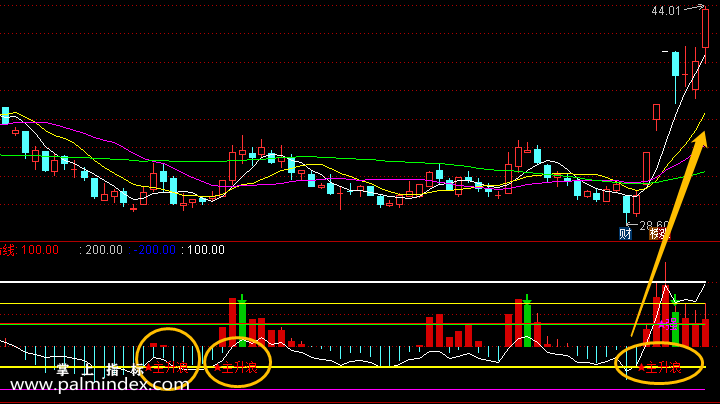Select the 44.01 high price label

click(x=666, y=11)
